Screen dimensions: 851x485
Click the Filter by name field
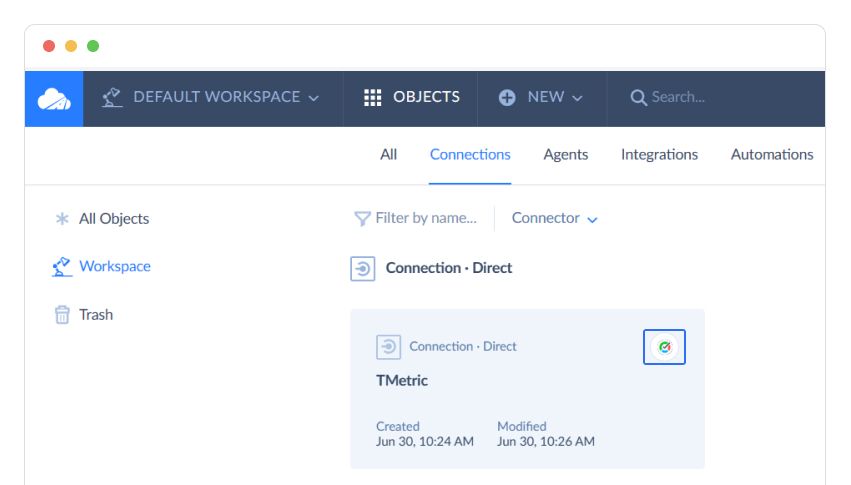point(426,218)
